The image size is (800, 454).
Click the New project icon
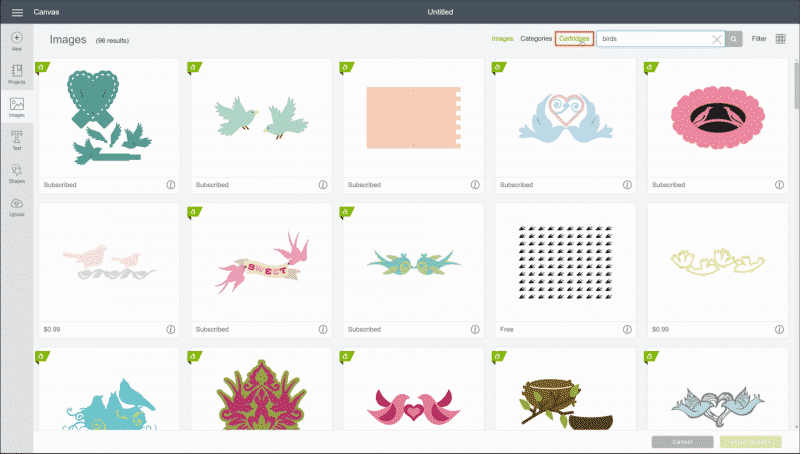coord(17,41)
